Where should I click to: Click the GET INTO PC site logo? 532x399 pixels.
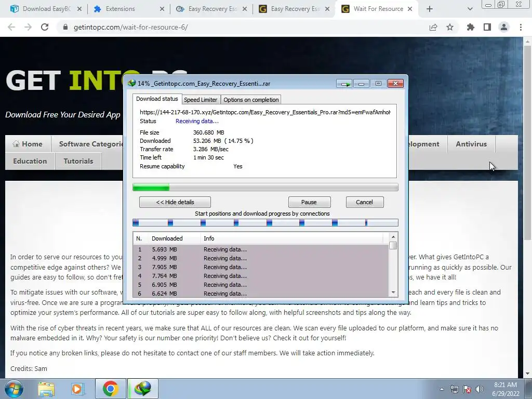64,81
